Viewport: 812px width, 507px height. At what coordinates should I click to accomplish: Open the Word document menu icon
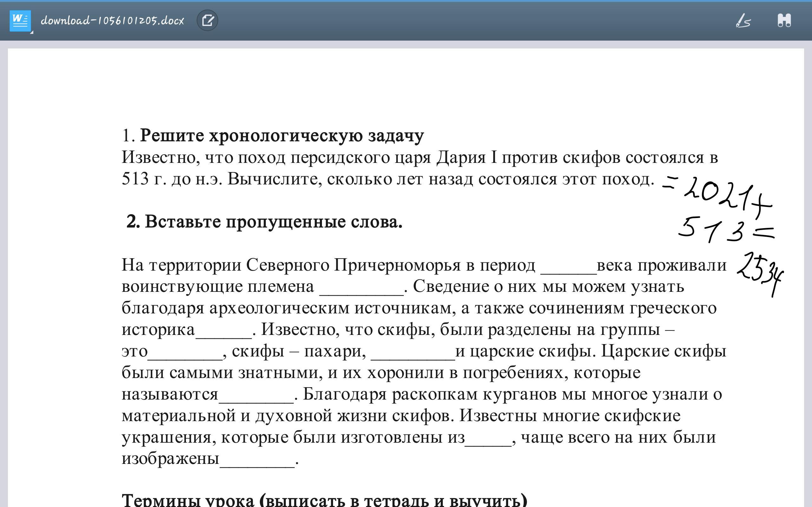(x=20, y=21)
